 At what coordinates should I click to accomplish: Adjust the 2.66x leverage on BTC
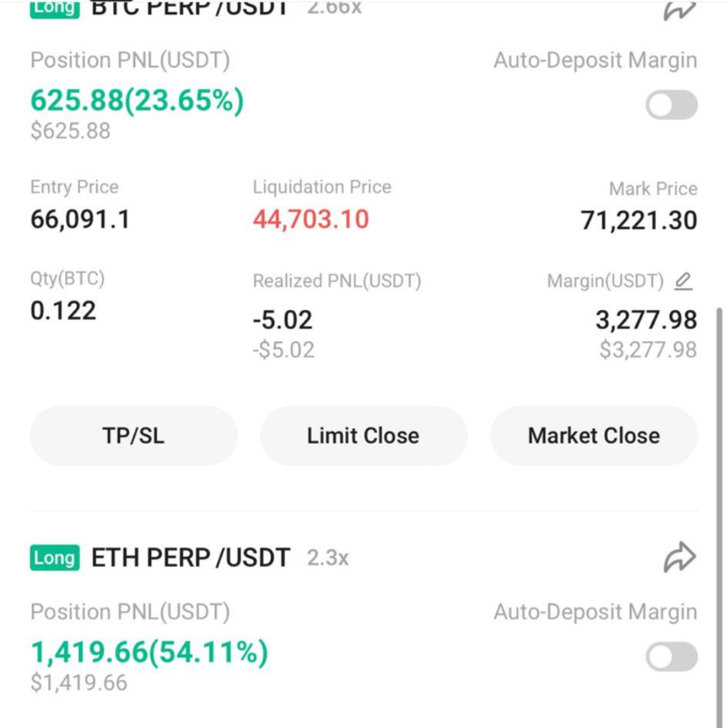click(334, 8)
